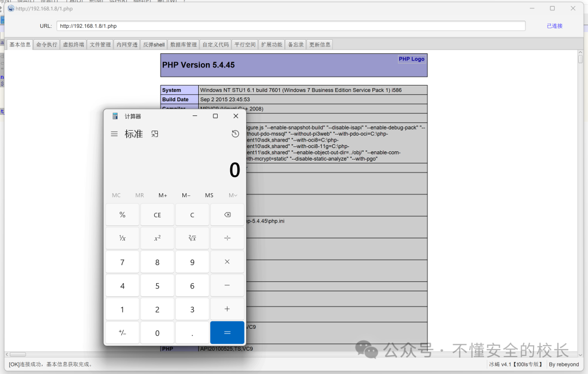Switch to the 更新信息 tab
This screenshot has height=374, width=588.
[320, 45]
